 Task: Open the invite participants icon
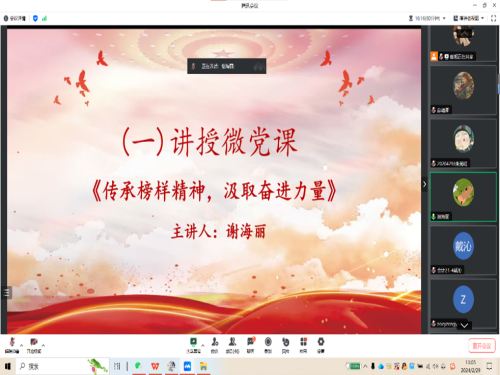point(215,345)
